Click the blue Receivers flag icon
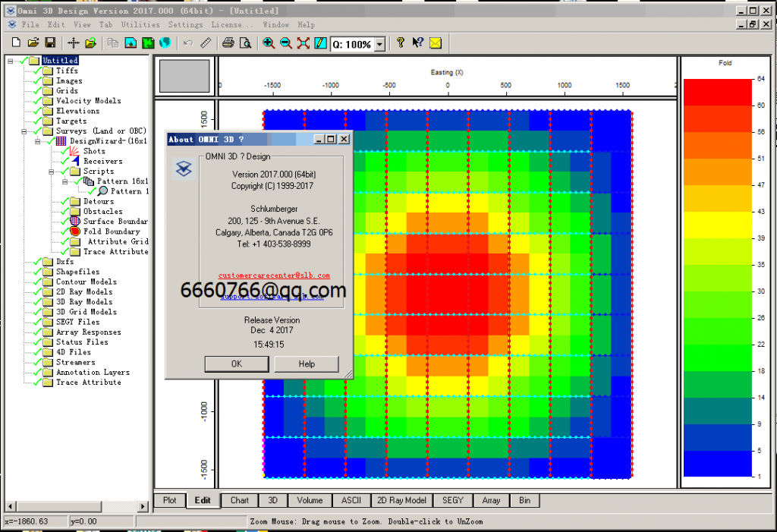Screen dimensions: 777x532 point(75,161)
